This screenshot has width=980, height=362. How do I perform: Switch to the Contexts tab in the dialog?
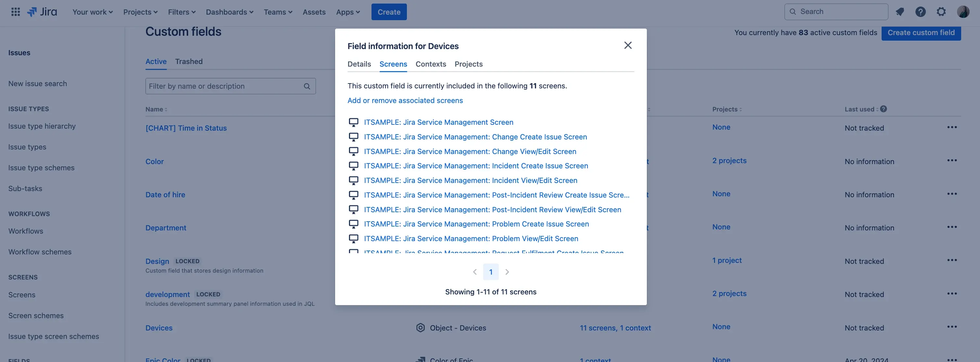[431, 64]
